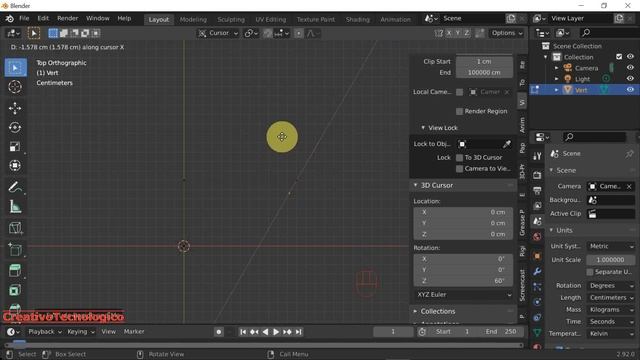Toggle auto keying record button
Screen dimensions: 640x360
pyautogui.click(x=219, y=332)
